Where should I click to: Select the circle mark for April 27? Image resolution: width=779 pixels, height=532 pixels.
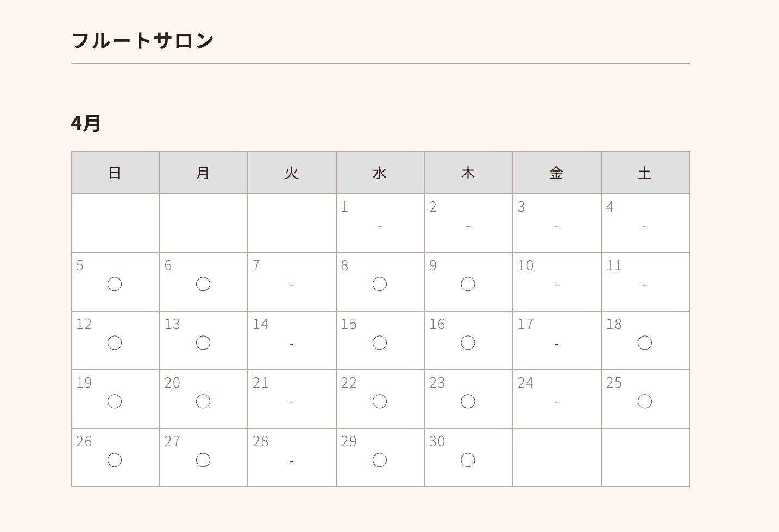pos(203,460)
